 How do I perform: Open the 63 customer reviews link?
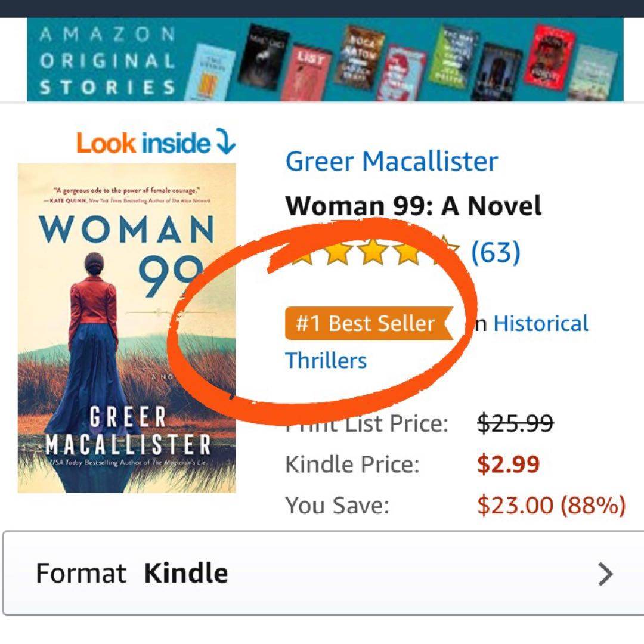click(496, 252)
